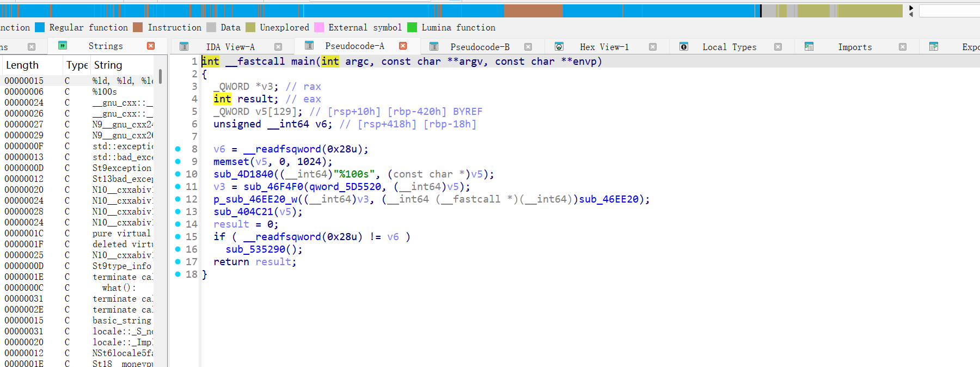Click the Unexplored olive legend swatch
Viewport: 980px width, 367px height.
(x=250, y=27)
